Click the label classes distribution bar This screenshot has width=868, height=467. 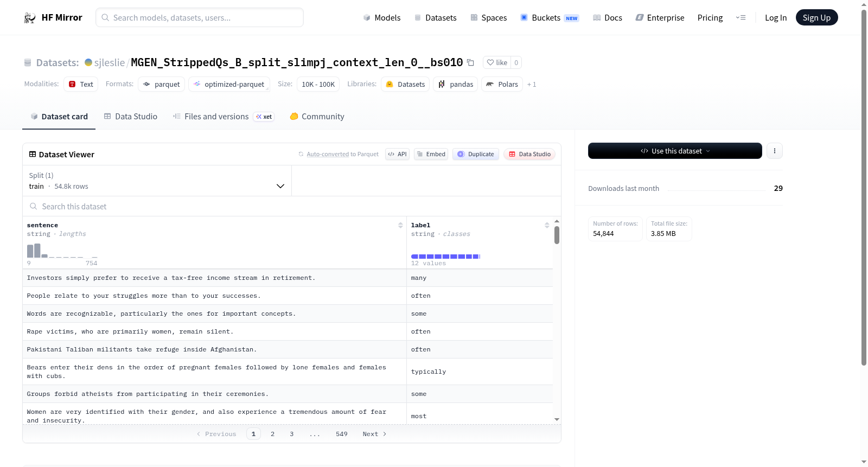(x=445, y=257)
